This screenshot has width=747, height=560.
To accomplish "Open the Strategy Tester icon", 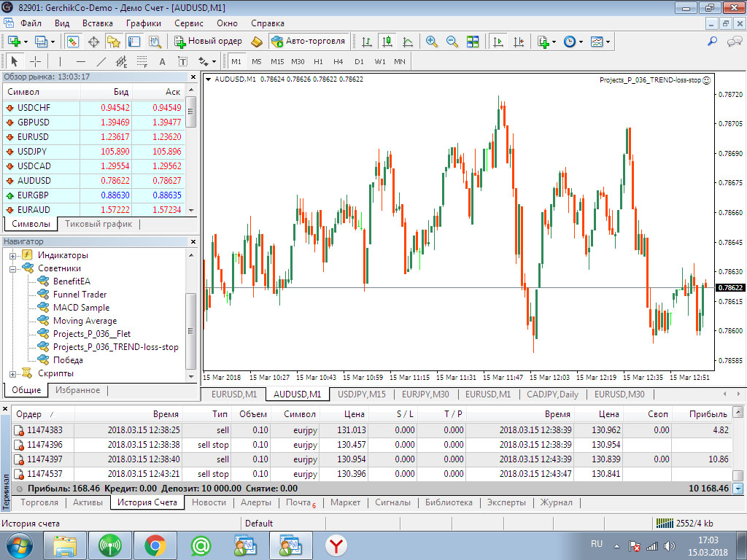I will pos(155,42).
